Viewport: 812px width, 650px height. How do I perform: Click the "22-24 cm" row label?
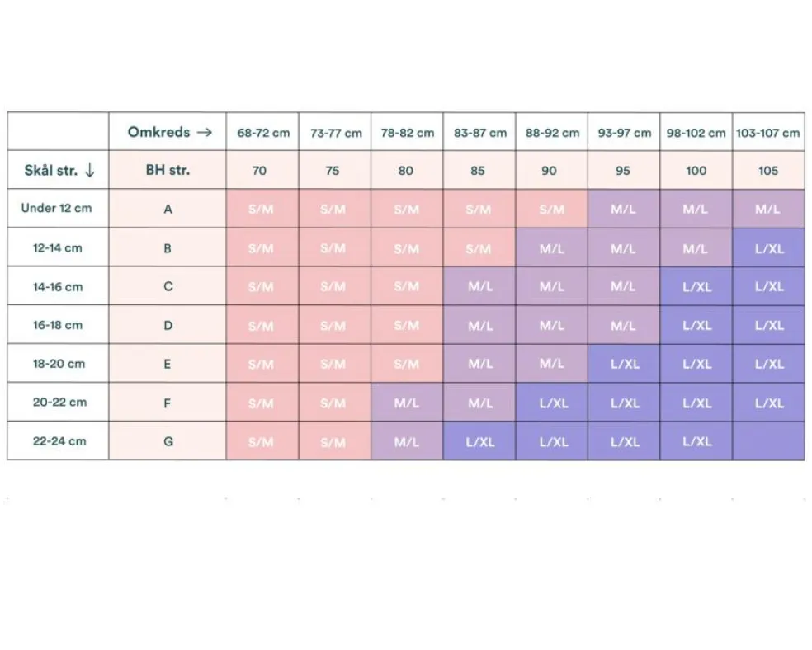pos(58,441)
